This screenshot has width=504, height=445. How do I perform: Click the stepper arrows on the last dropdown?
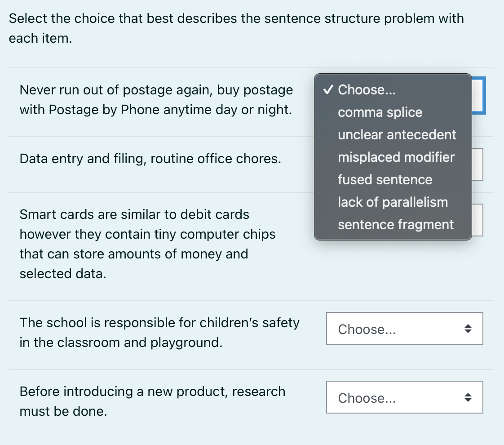[x=468, y=397]
